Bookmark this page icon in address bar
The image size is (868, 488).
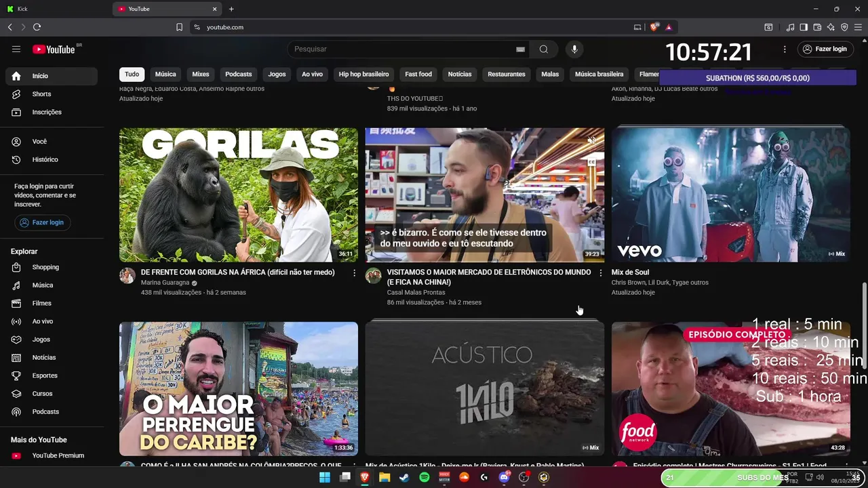(179, 27)
